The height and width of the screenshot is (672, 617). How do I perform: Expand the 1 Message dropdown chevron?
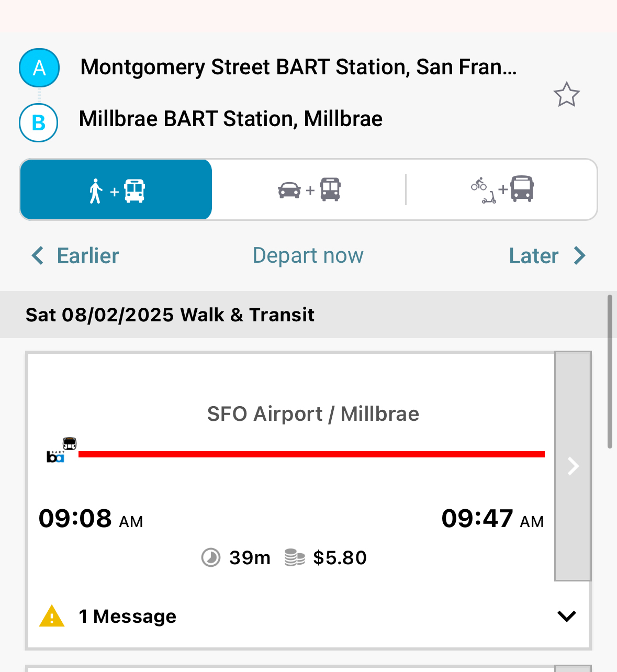coord(566,616)
